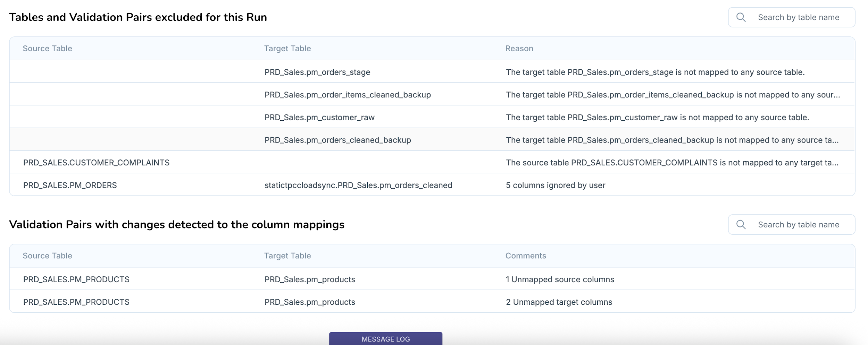Image resolution: width=868 pixels, height=345 pixels.
Task: Select the PRD_Sales.pm_order_items_cleaned_backup row
Action: 347,95
